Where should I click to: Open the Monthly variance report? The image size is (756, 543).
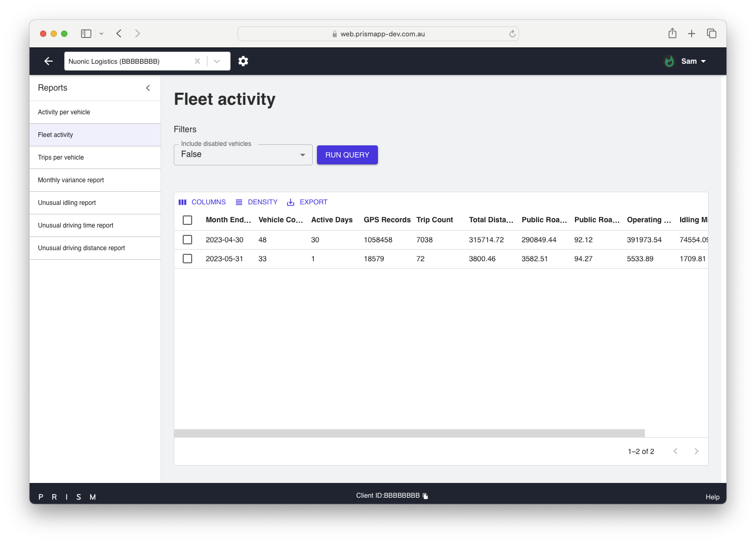click(71, 180)
